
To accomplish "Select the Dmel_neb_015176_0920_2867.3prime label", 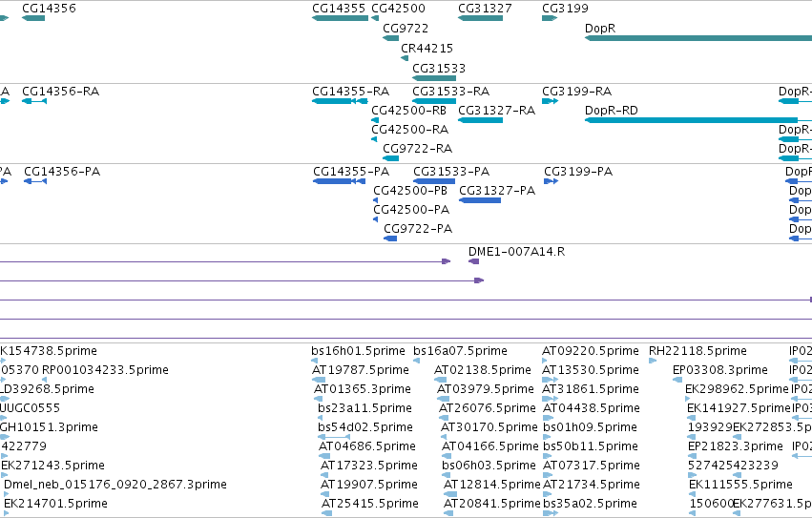I will (115, 485).
